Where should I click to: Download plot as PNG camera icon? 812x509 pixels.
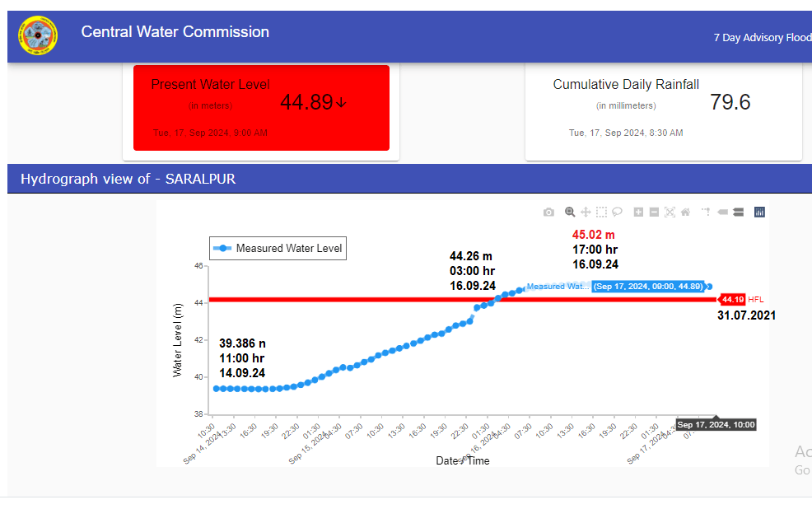(x=549, y=212)
